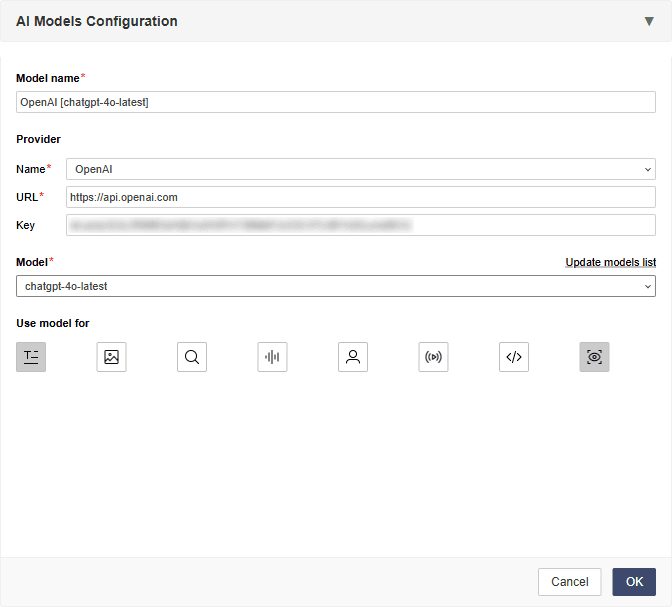Click the 'Use model for' label
The image size is (672, 607).
[53, 323]
